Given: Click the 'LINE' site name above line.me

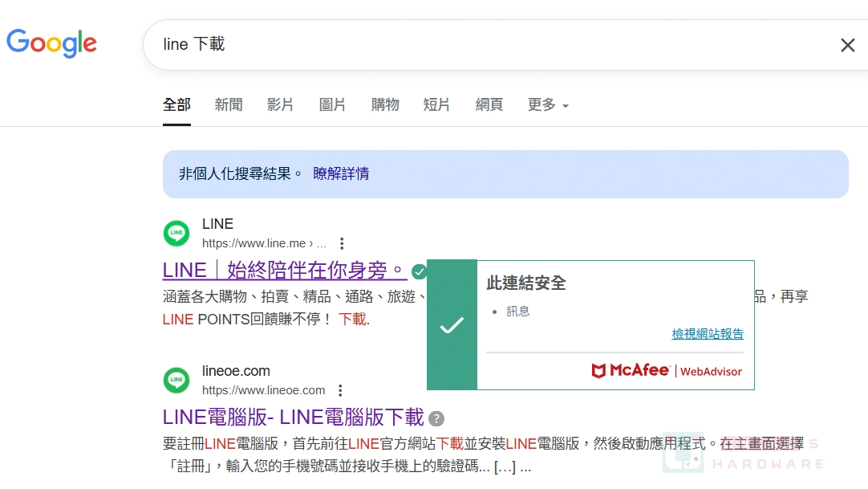Looking at the screenshot, I should pyautogui.click(x=217, y=224).
